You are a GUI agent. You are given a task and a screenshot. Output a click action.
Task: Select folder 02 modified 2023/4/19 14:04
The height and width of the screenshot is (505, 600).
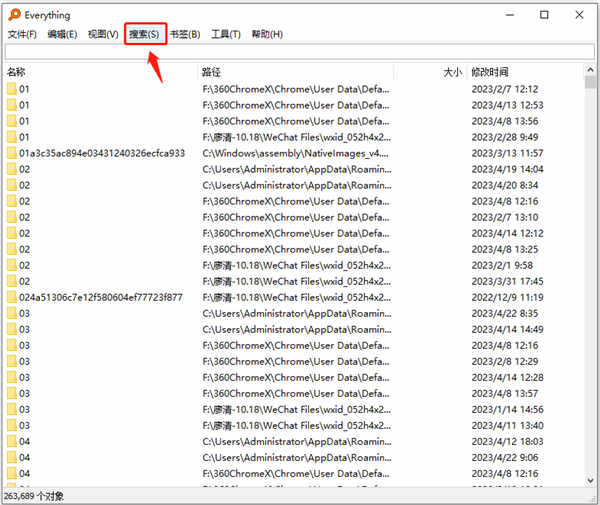pyautogui.click(x=18, y=169)
